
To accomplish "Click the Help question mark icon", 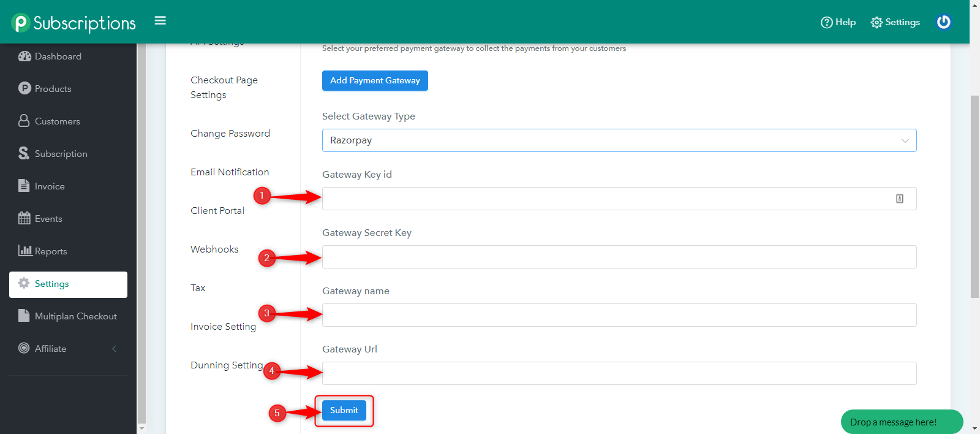I will pos(827,23).
